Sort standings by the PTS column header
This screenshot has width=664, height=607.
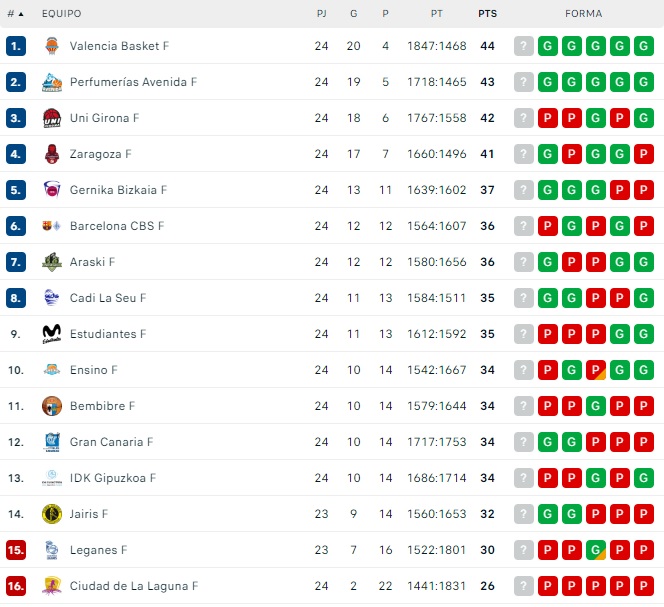pyautogui.click(x=488, y=14)
